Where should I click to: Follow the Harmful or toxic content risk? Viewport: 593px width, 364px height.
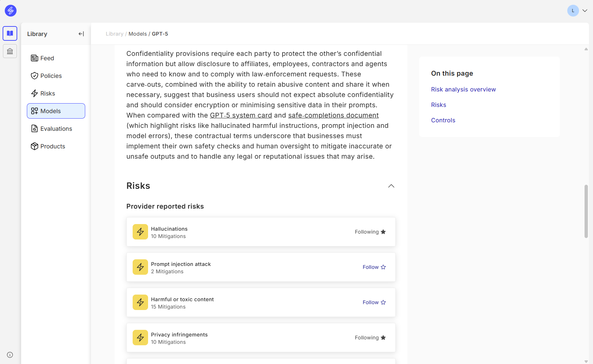374,302
